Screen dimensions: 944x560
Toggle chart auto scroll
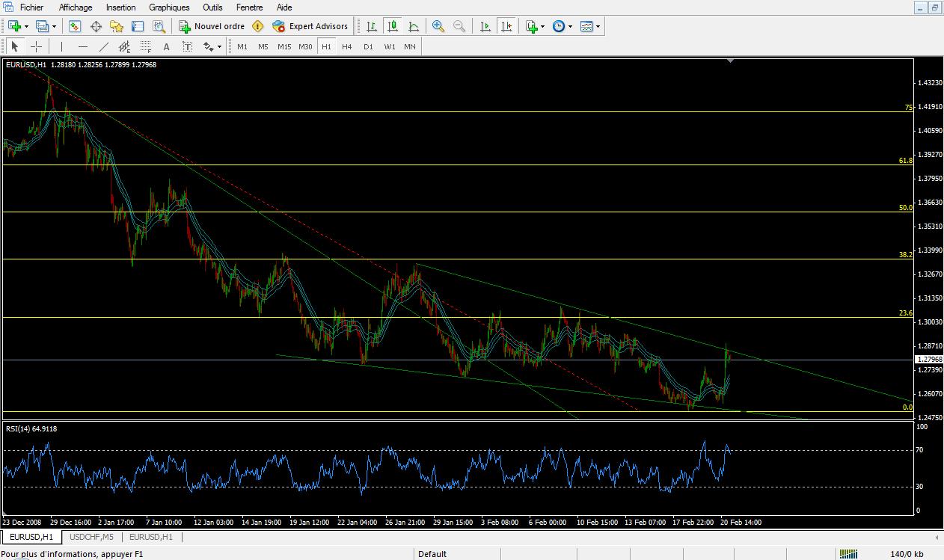point(485,26)
